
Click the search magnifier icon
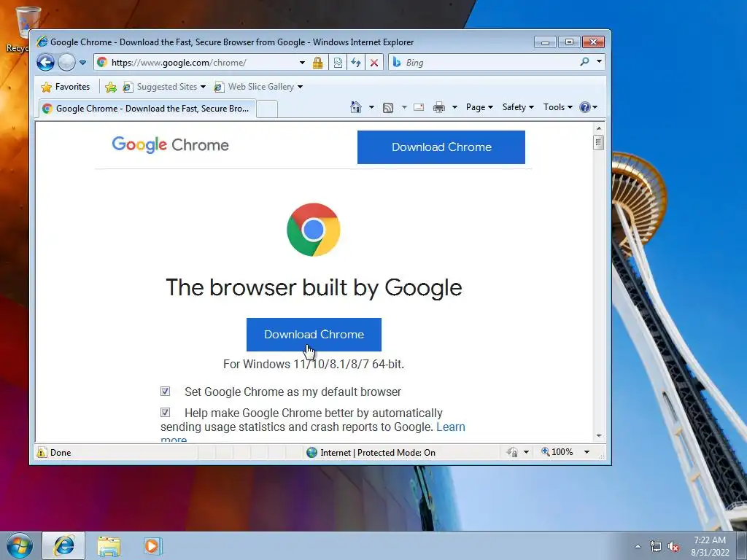tap(584, 62)
